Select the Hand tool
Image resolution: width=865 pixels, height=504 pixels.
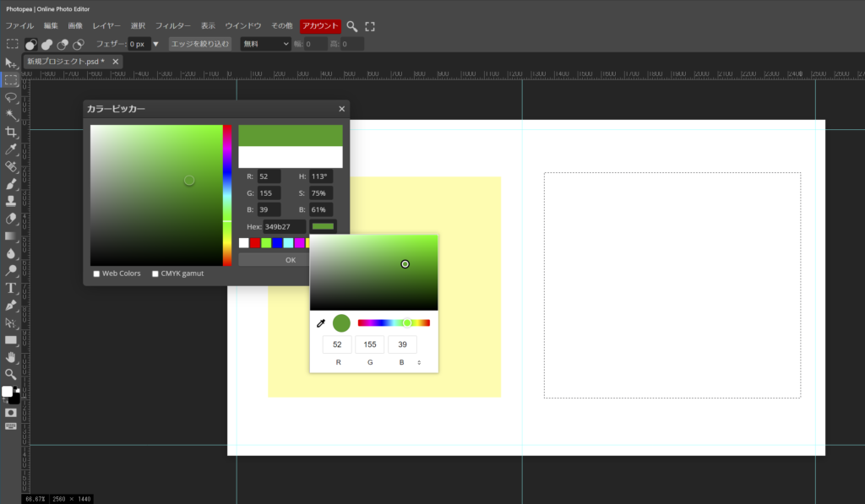(x=11, y=357)
